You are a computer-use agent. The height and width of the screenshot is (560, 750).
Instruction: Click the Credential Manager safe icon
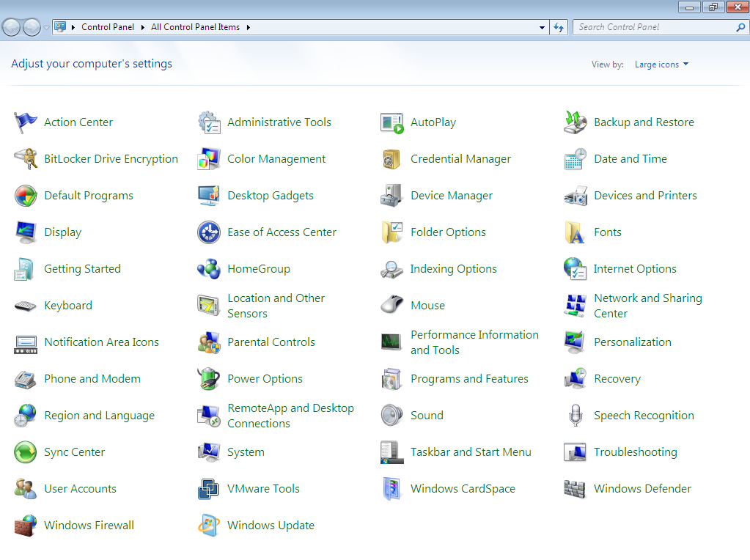coord(392,159)
